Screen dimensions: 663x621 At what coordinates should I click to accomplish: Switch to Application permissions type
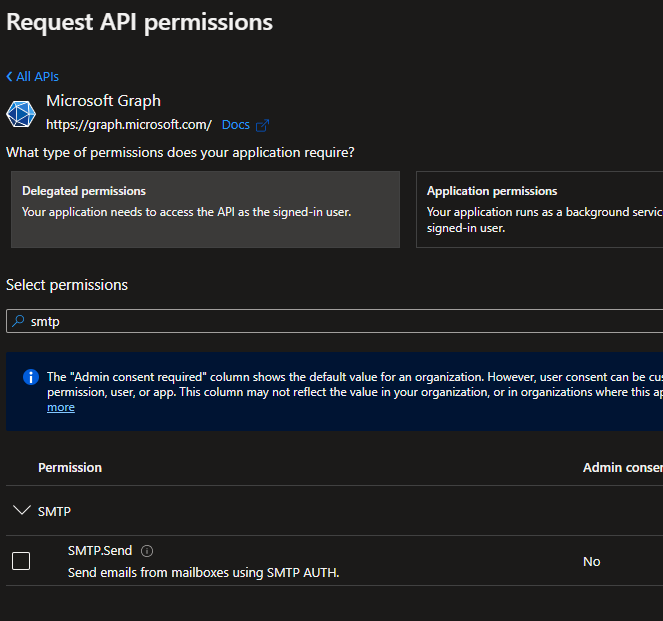click(539, 209)
